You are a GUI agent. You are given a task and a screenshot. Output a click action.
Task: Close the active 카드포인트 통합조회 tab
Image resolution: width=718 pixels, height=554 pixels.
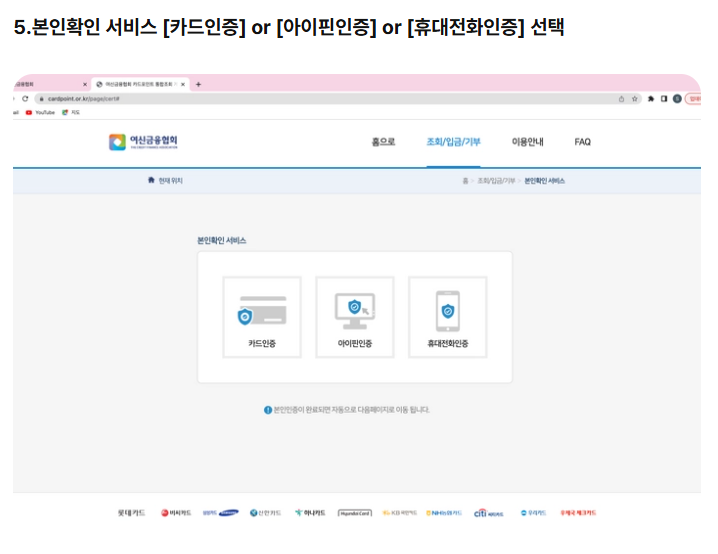(x=183, y=84)
